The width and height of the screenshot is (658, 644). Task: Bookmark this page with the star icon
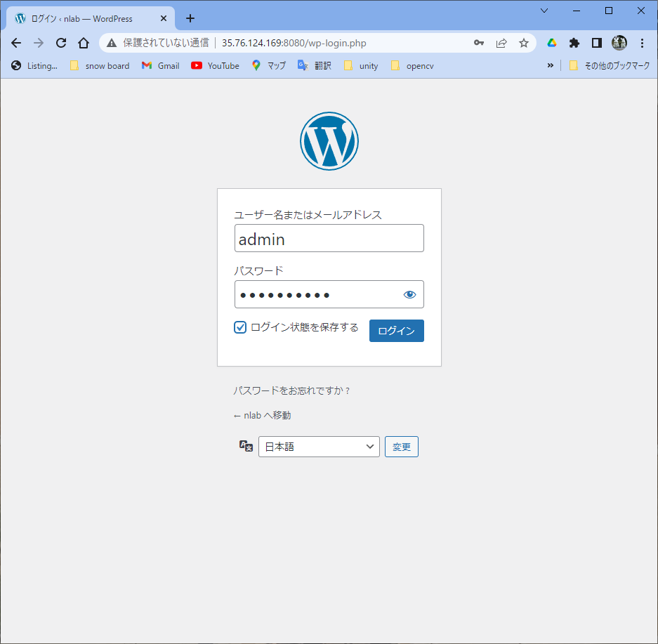click(524, 43)
